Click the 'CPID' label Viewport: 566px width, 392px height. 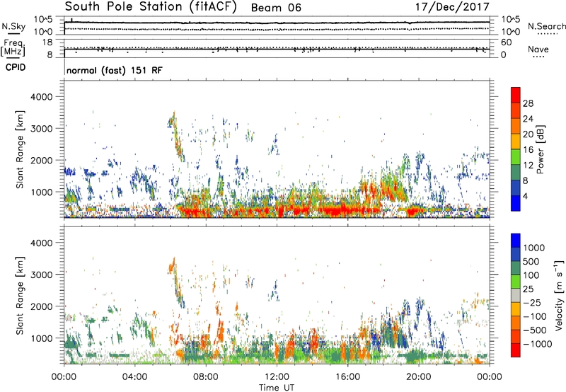pos(16,67)
